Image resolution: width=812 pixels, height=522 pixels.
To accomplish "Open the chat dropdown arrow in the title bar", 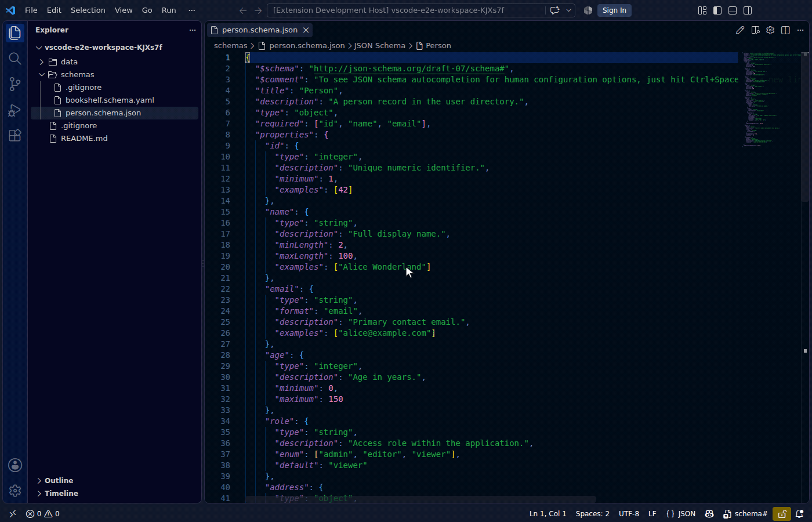I will click(x=568, y=10).
